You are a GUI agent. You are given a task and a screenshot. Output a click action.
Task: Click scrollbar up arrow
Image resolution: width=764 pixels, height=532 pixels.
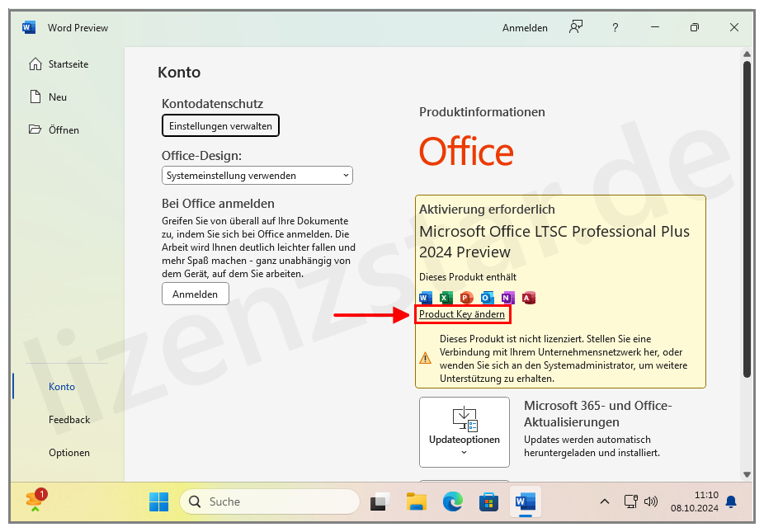point(747,54)
